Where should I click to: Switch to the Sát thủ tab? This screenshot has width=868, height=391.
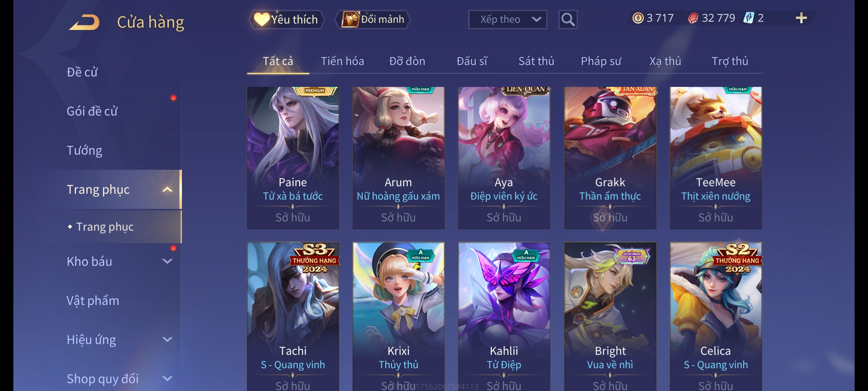pyautogui.click(x=536, y=61)
